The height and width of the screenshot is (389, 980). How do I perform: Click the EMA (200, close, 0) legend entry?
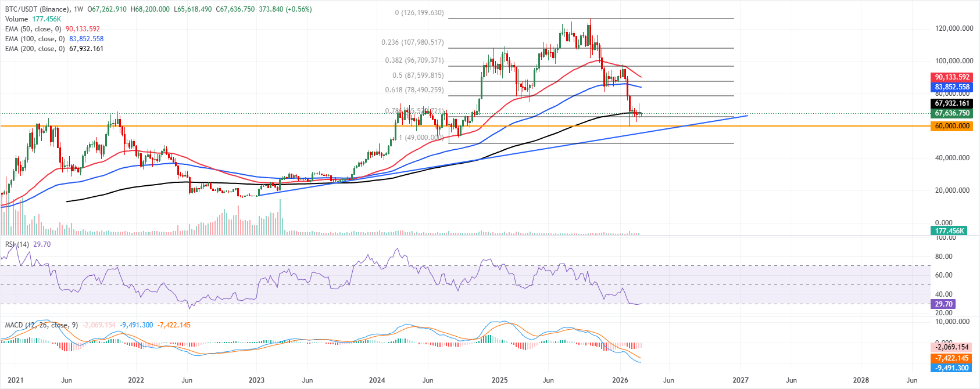pos(35,49)
